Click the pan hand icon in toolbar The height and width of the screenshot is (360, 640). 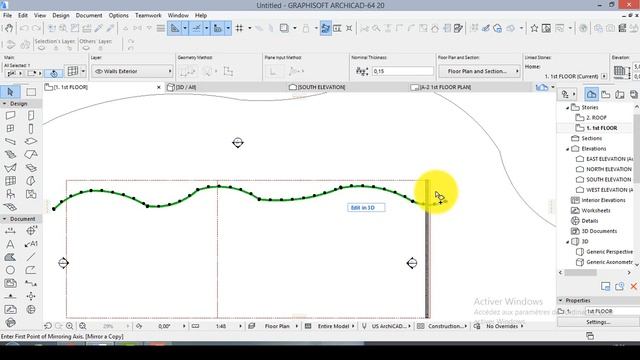click(8, 28)
